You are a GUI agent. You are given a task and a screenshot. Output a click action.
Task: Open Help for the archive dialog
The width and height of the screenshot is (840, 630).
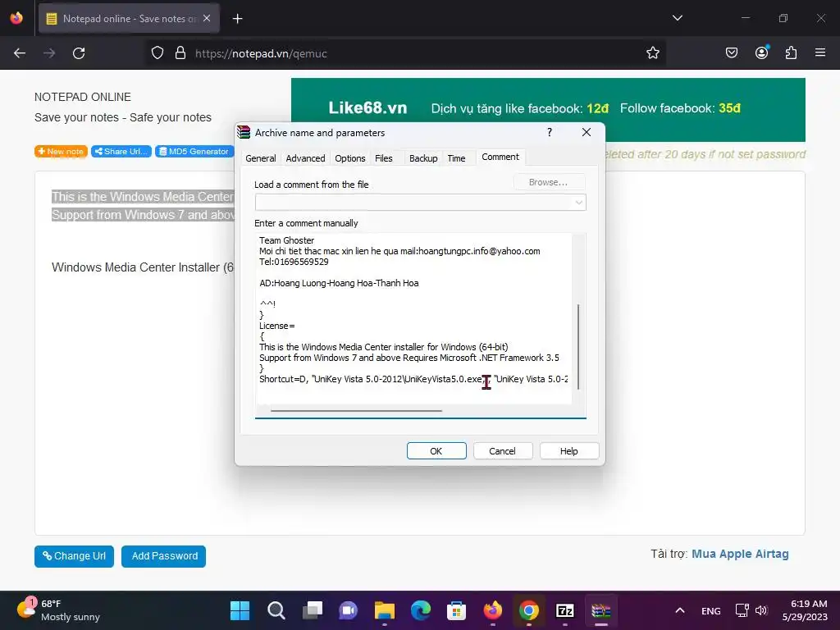pos(569,451)
